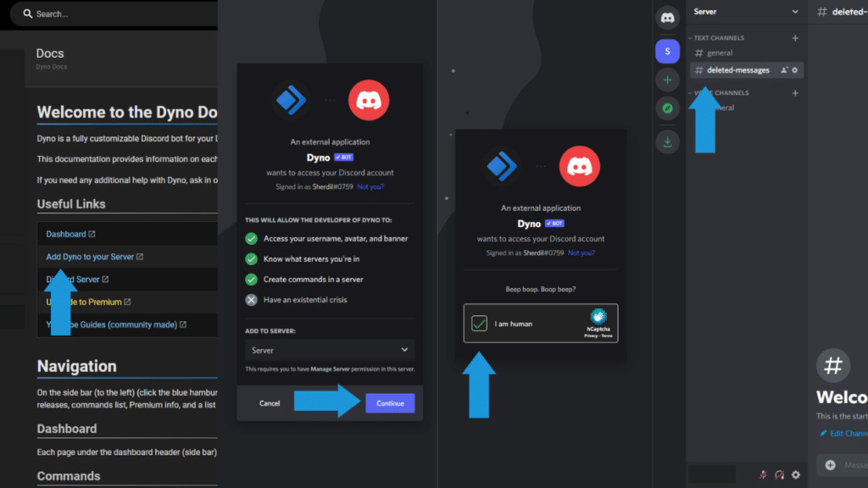
Task: Open Explore Public Servers compass icon
Action: point(668,108)
